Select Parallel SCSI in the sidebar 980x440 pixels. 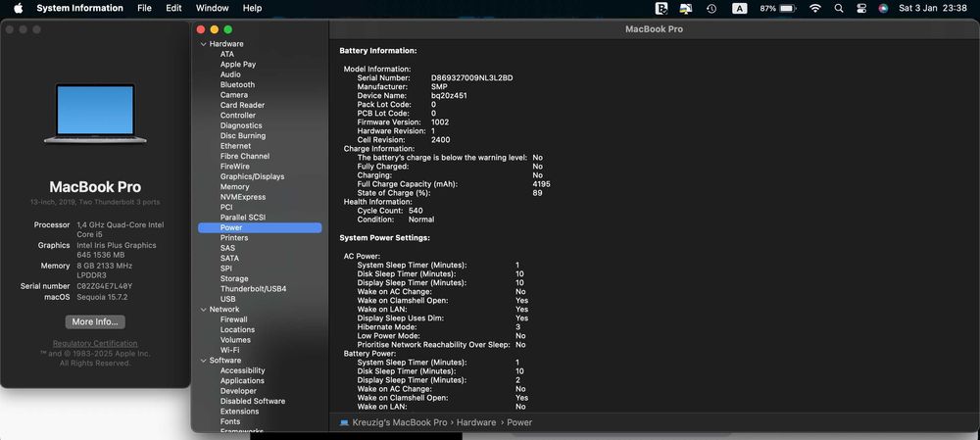[242, 218]
